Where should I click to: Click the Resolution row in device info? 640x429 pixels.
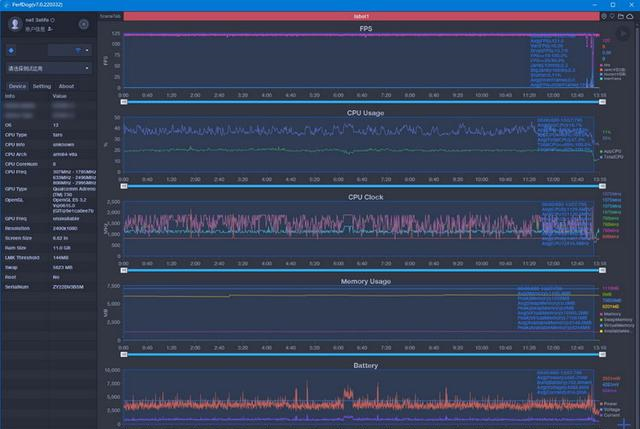(x=49, y=228)
